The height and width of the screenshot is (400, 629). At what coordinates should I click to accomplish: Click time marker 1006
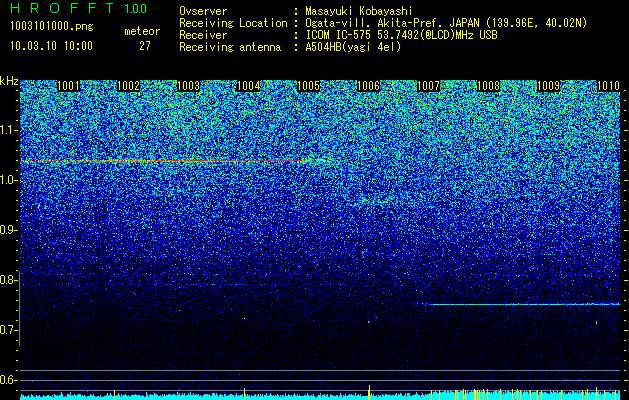(x=368, y=86)
